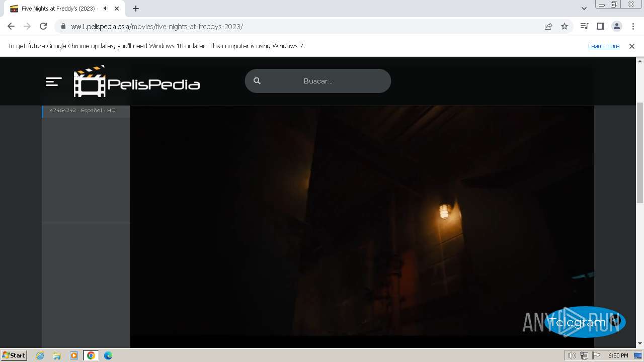Click the Show desktop tray button
Screen dimensions: 644x362
pos(638,355)
